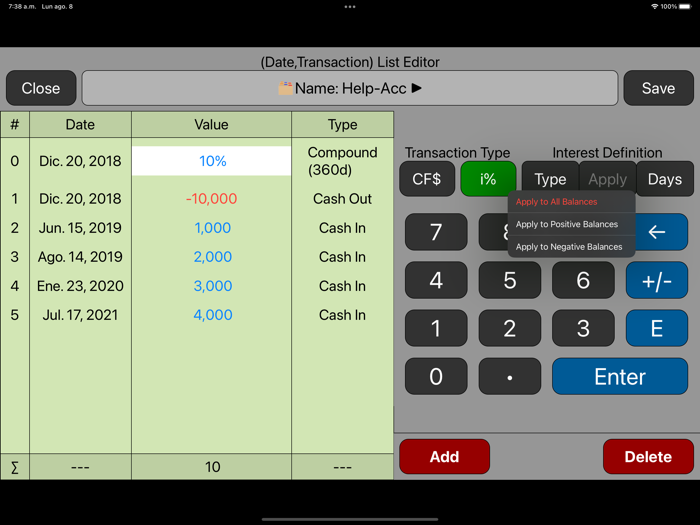Screen dimensions: 700x525
Task: Tap the Value column header
Action: [212, 125]
